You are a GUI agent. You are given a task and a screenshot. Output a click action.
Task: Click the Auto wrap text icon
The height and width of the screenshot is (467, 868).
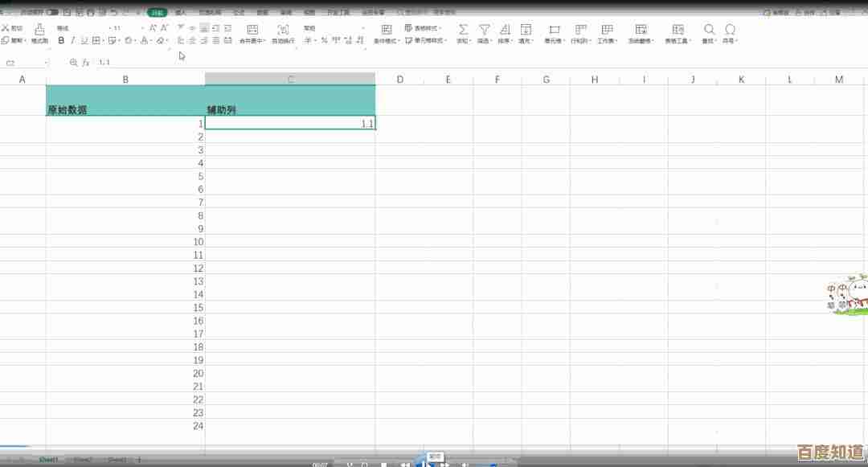pyautogui.click(x=283, y=30)
